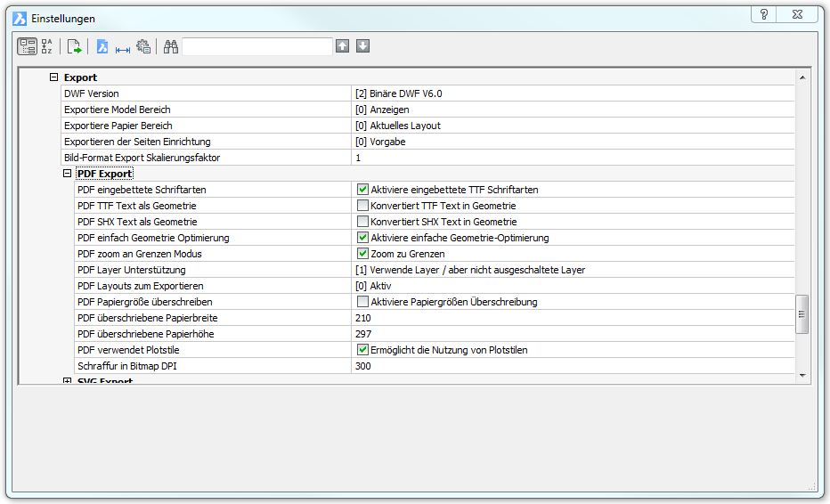Disable Ermöglicht die Nutzung von Plotstilen
The width and height of the screenshot is (830, 504).
coord(362,350)
